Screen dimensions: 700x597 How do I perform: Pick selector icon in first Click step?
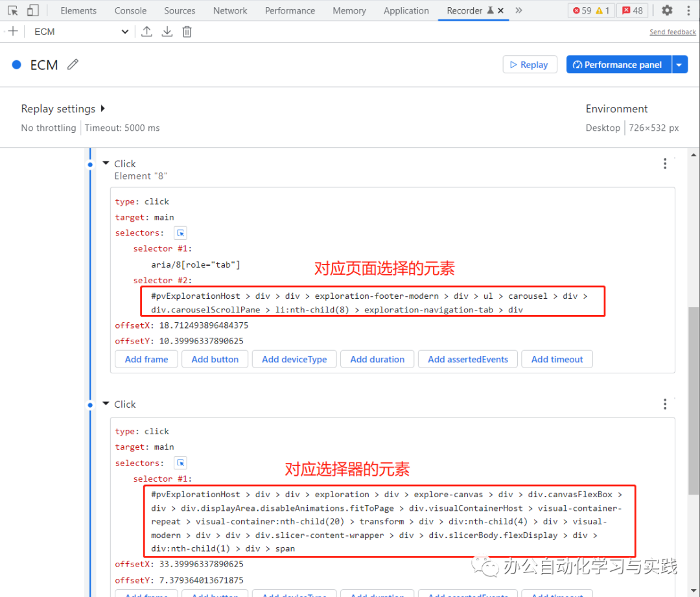click(180, 233)
